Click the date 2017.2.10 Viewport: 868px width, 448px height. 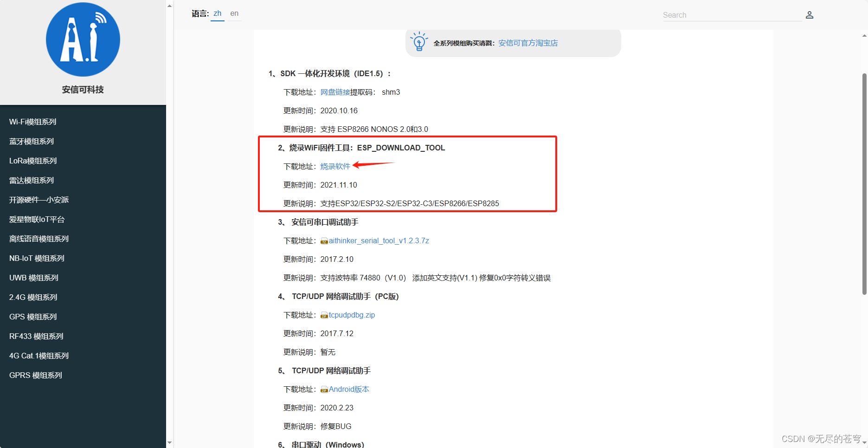[x=337, y=259]
